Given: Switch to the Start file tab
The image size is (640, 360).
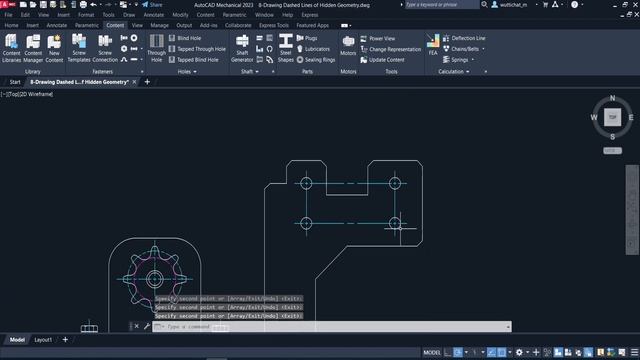Looking at the screenshot, I should coord(15,82).
